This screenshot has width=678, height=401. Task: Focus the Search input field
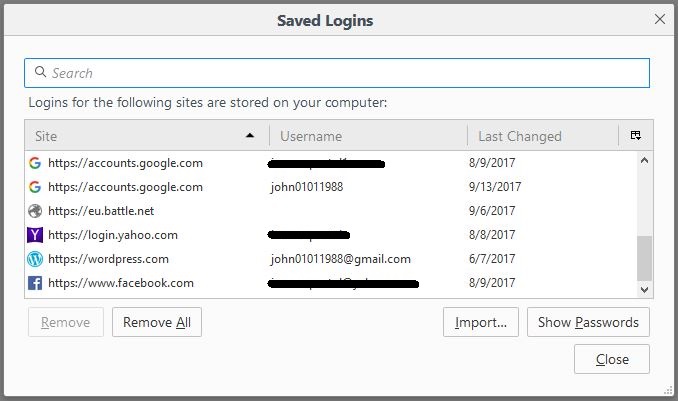click(337, 73)
